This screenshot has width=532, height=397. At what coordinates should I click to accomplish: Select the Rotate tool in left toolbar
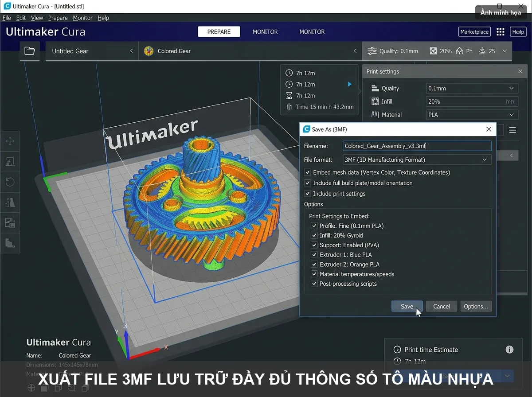point(10,182)
